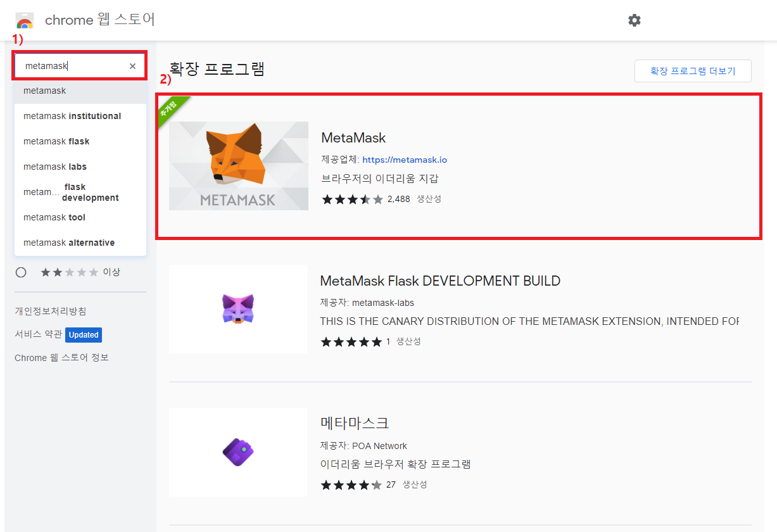Select the "metamask alternative" suggestion
777x532 pixels.
[80, 243]
